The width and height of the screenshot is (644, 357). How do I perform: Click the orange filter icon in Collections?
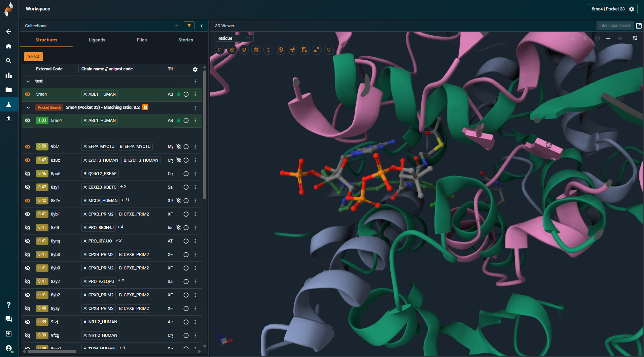[189, 26]
